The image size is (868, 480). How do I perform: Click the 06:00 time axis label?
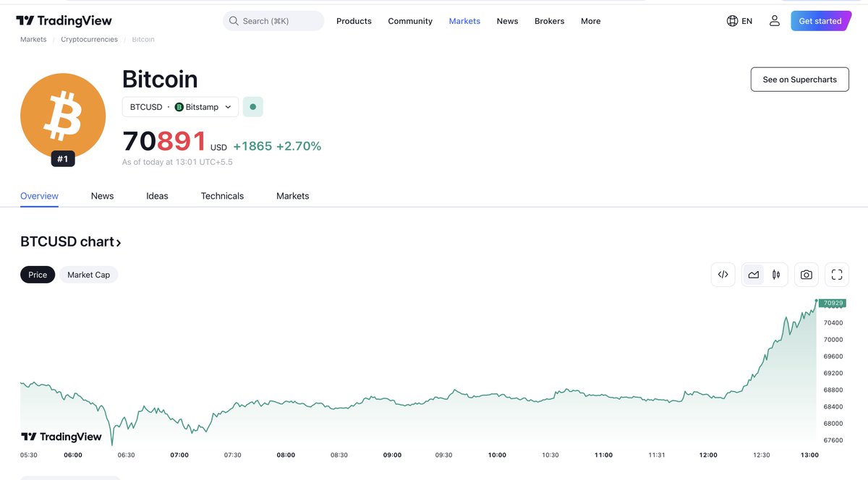tap(73, 455)
